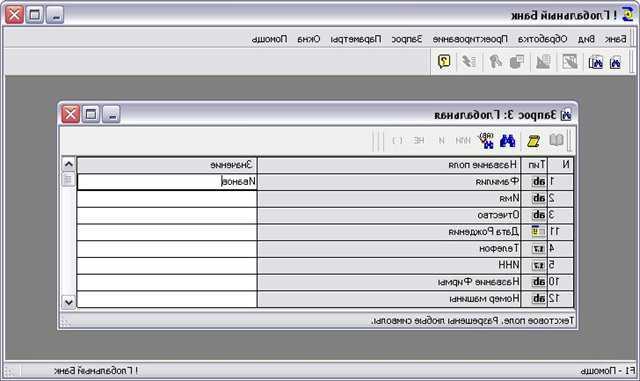Insert the ИЛИ operator from query toolbar
The height and width of the screenshot is (381, 640).
click(x=463, y=140)
